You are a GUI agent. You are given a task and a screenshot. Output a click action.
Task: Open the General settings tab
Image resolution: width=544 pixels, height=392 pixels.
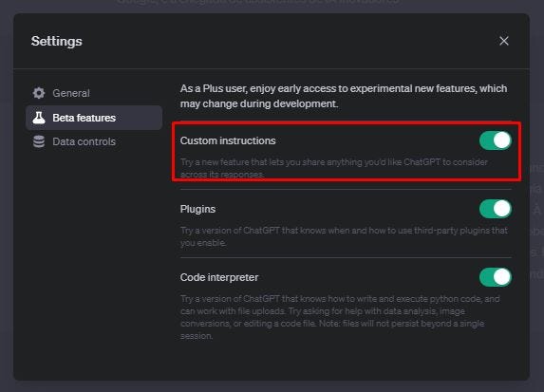coord(94,93)
